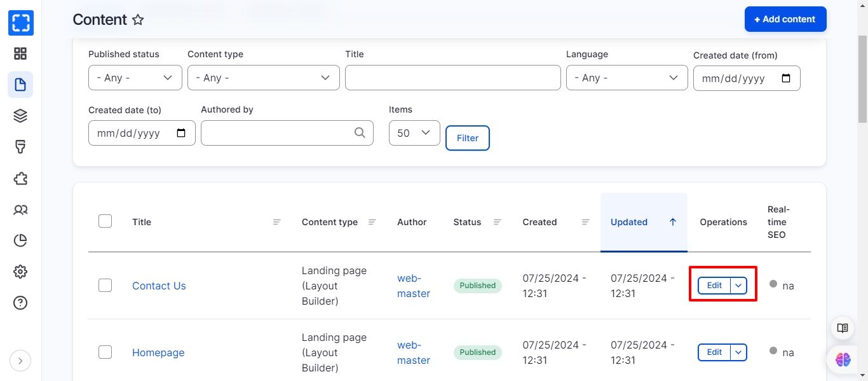Star the Content page as favorite

138,20
